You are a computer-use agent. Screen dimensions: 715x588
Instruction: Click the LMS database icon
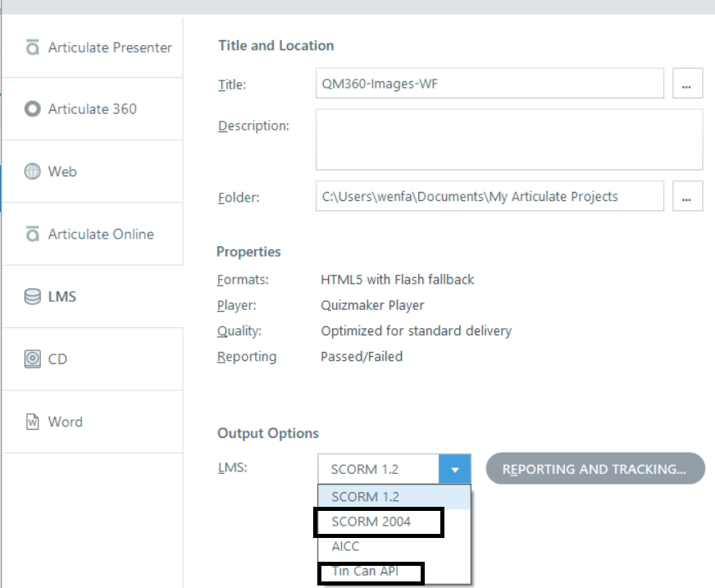tap(33, 297)
